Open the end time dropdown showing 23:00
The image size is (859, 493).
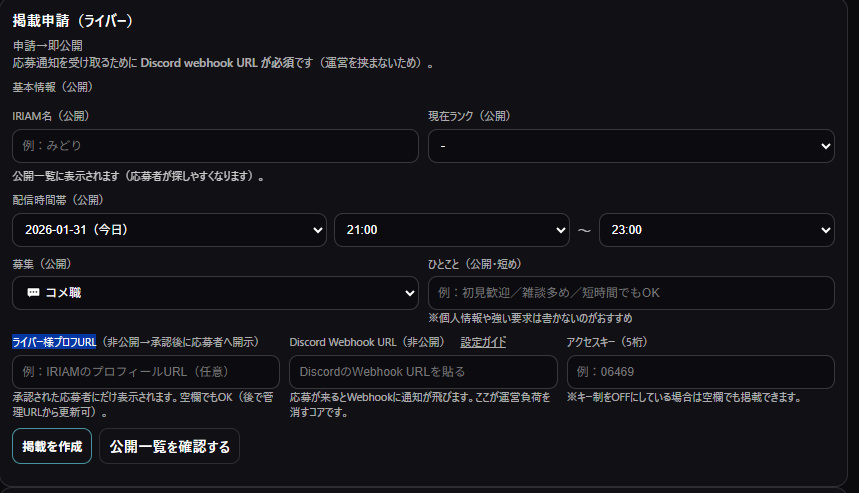point(716,229)
